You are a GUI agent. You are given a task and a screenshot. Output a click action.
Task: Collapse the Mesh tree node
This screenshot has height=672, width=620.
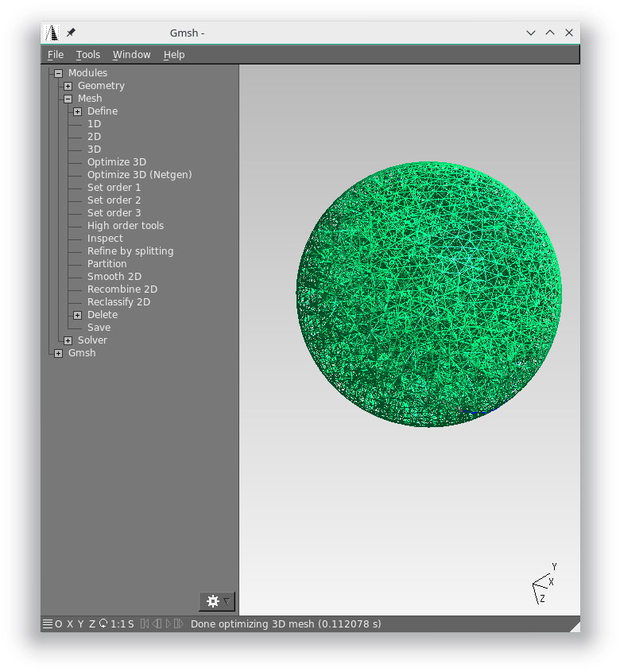[68, 99]
